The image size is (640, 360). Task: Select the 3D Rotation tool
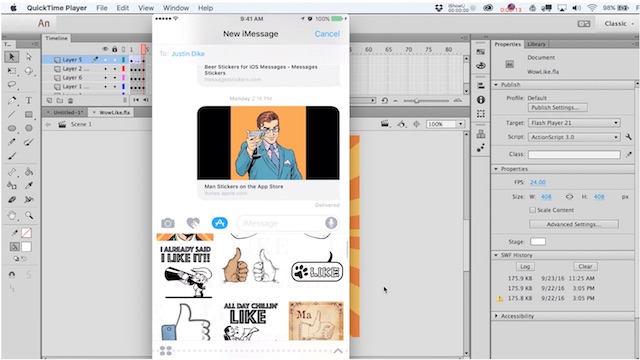click(29, 71)
